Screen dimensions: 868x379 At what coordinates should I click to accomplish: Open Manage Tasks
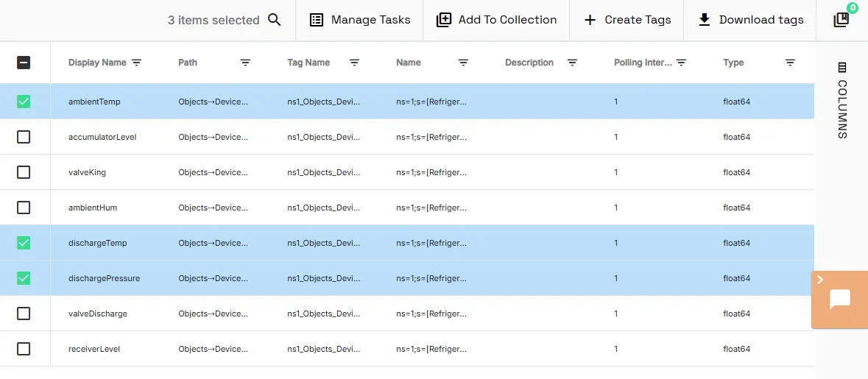click(x=360, y=20)
